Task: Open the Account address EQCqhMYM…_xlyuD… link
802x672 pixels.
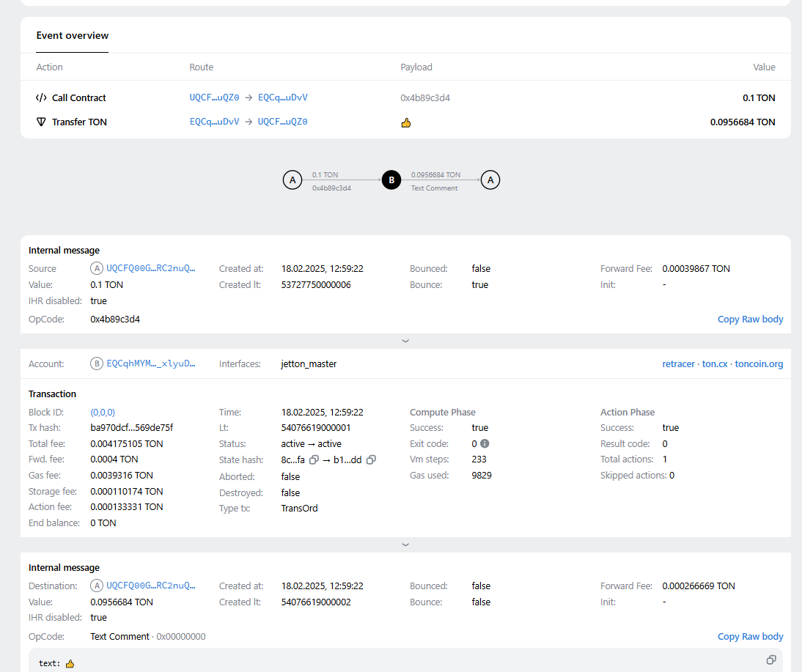Action: (151, 364)
